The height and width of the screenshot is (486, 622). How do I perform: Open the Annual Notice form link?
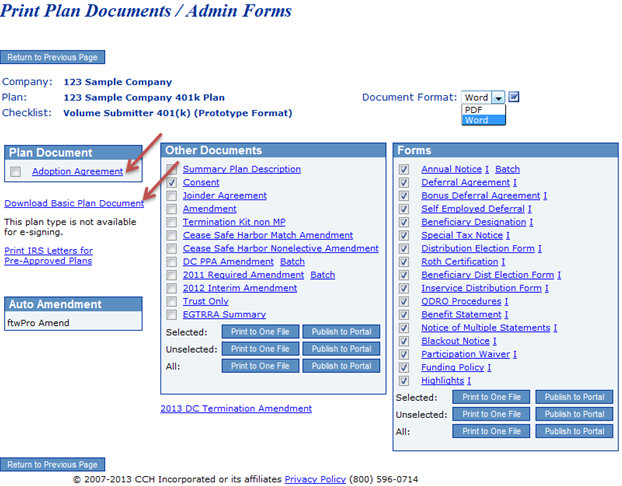tap(451, 169)
